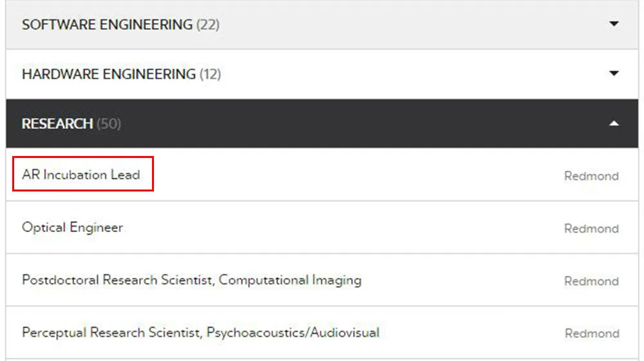Click the word Lead inside the red box
644x361 pixels.
tap(126, 175)
